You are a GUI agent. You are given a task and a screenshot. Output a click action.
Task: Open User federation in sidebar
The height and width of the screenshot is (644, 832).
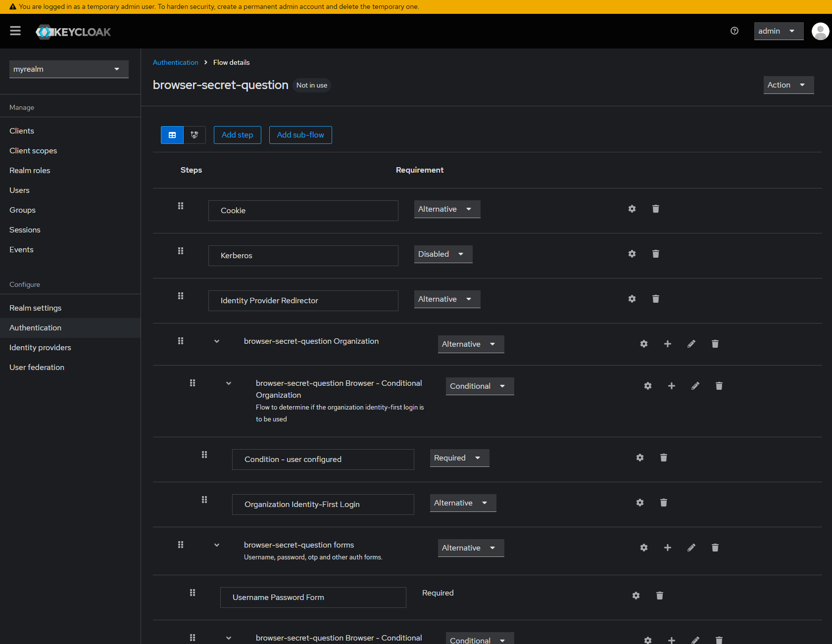70,368
